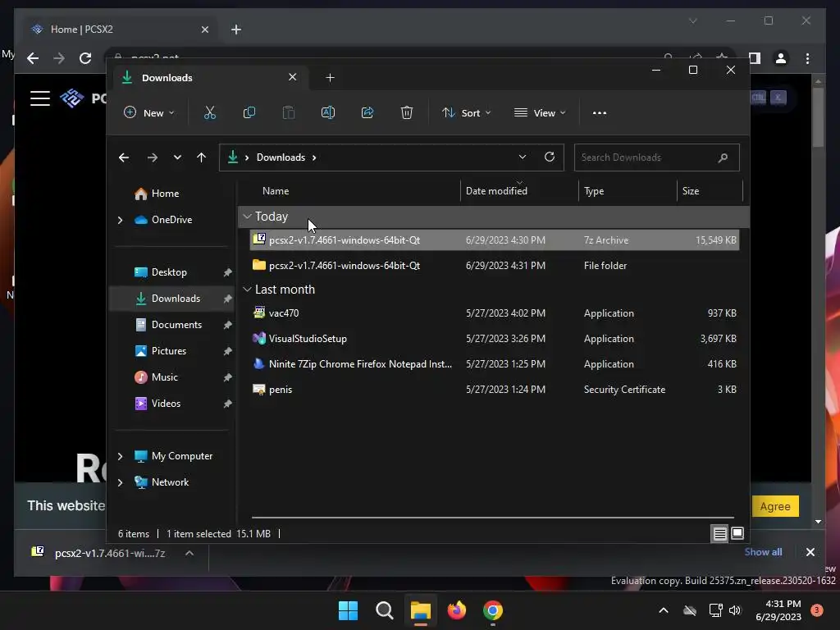Click the Explorer up-one-level arrow

[x=202, y=157]
